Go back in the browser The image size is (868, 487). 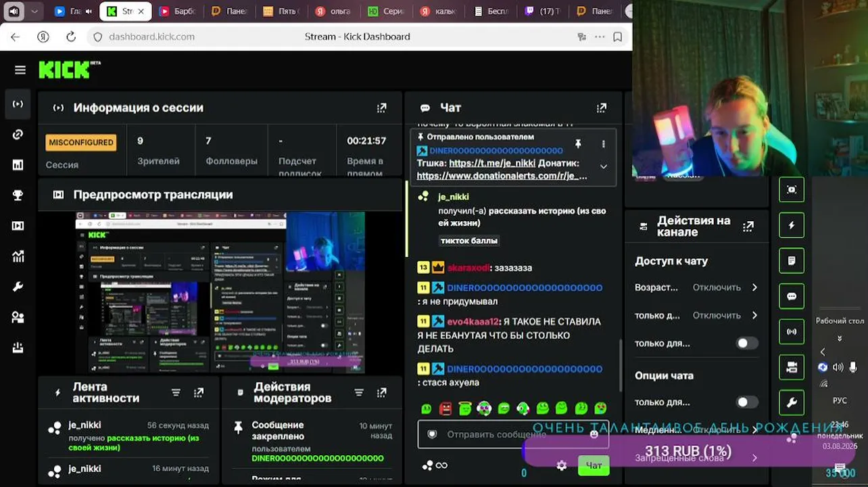click(x=15, y=37)
